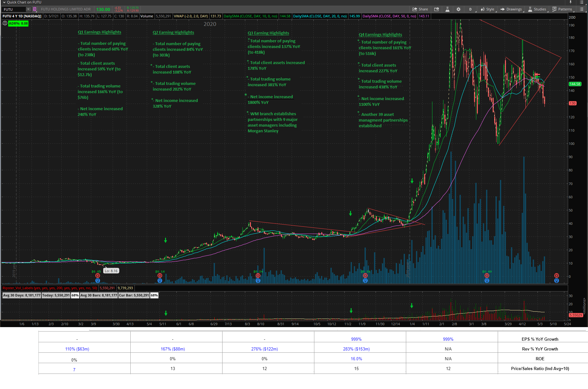Open the list menu icon beside Patterns

point(581,9)
